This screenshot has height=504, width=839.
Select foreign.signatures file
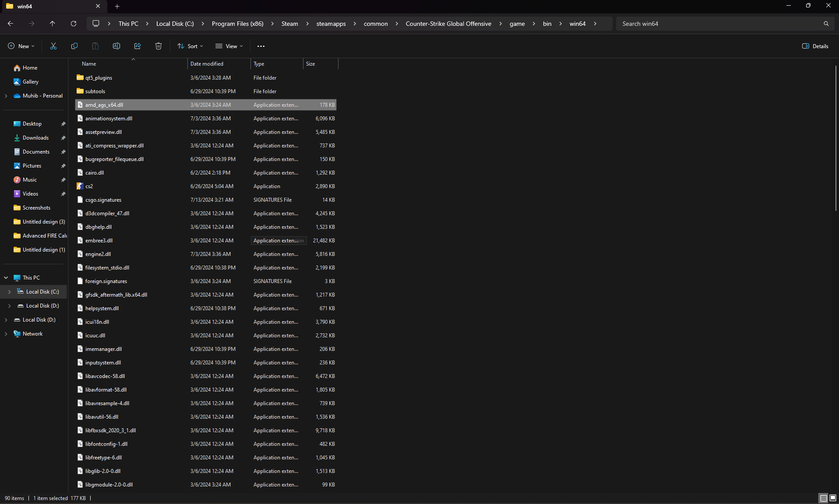click(206, 281)
